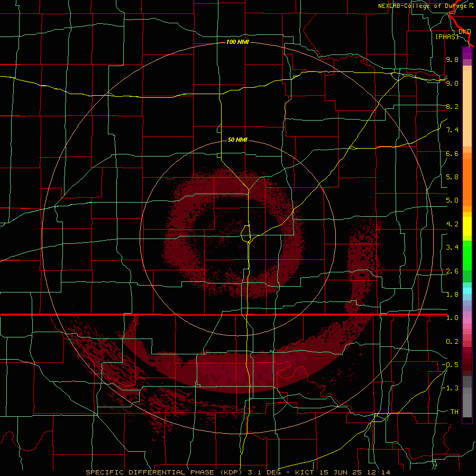The image size is (476, 476).
Task: Click the 9.8 value on the color scale
Action: pyautogui.click(x=452, y=59)
